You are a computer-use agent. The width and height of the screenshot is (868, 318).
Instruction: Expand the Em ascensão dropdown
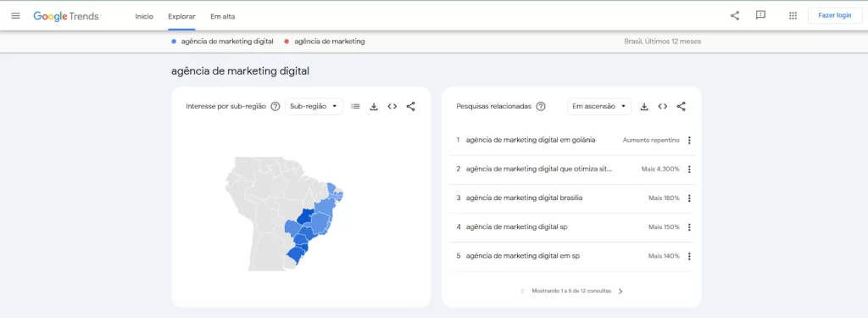(599, 106)
